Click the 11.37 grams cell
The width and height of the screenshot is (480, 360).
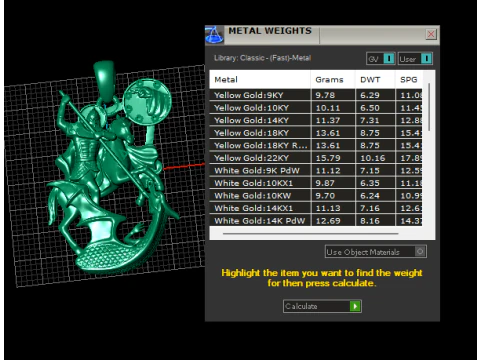333,120
